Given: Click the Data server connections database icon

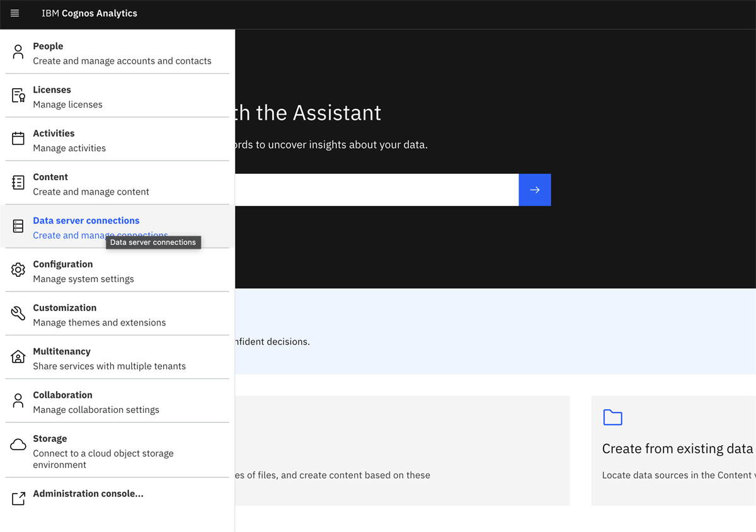Looking at the screenshot, I should [17, 225].
